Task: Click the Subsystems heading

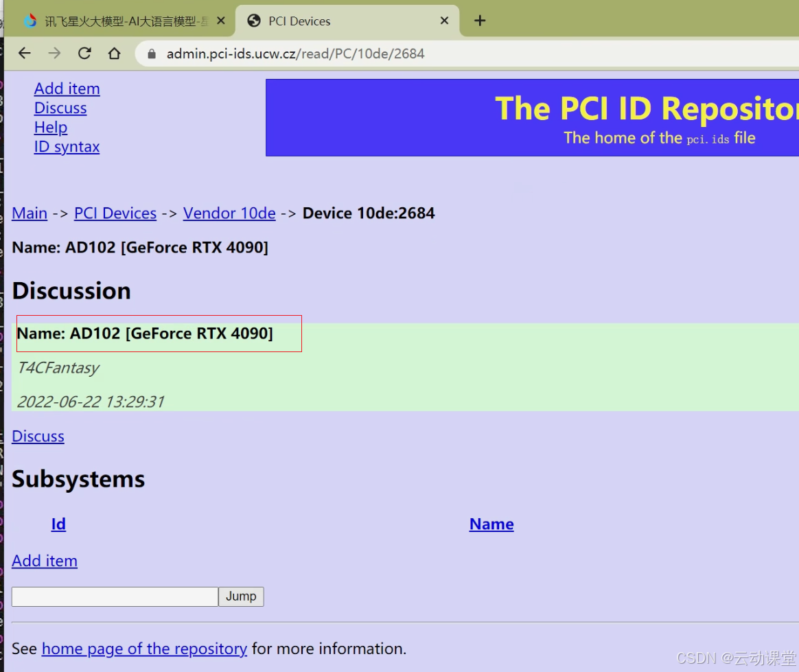Action: click(78, 479)
